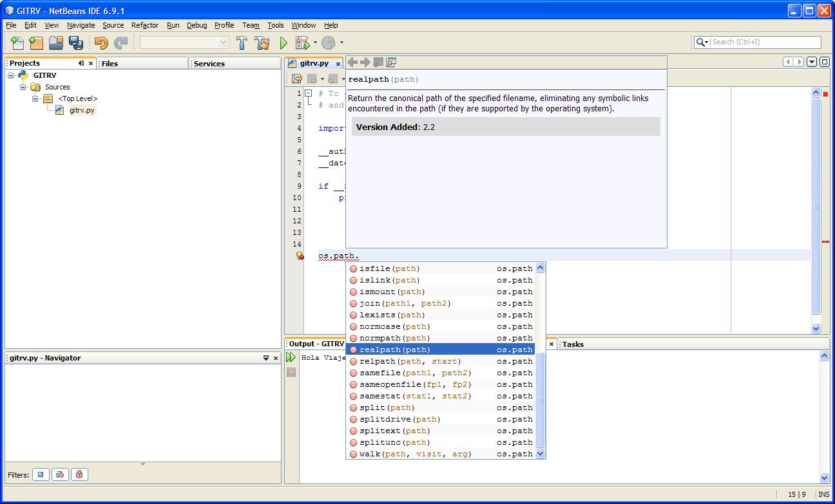Open the Team menu
This screenshot has width=835, height=504.
click(x=251, y=25)
